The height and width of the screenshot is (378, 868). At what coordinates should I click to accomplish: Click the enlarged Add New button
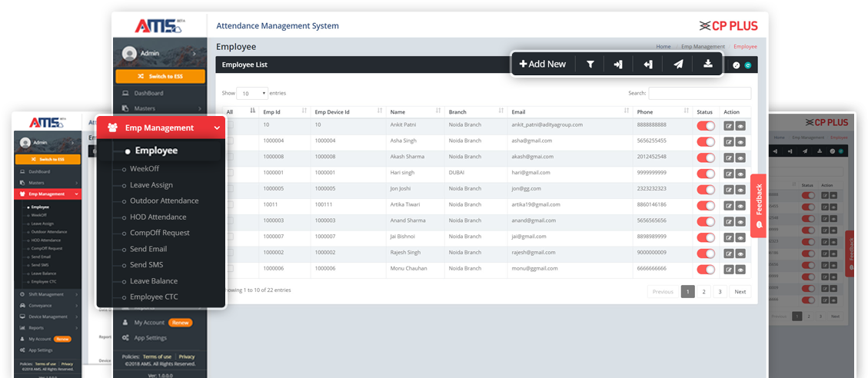[x=543, y=65]
